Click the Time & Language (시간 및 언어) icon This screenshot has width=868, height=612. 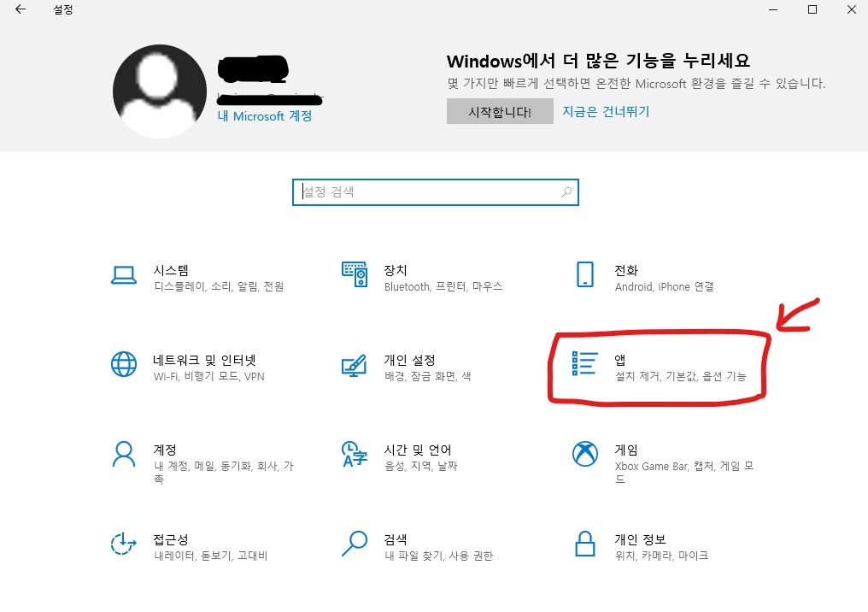355,454
